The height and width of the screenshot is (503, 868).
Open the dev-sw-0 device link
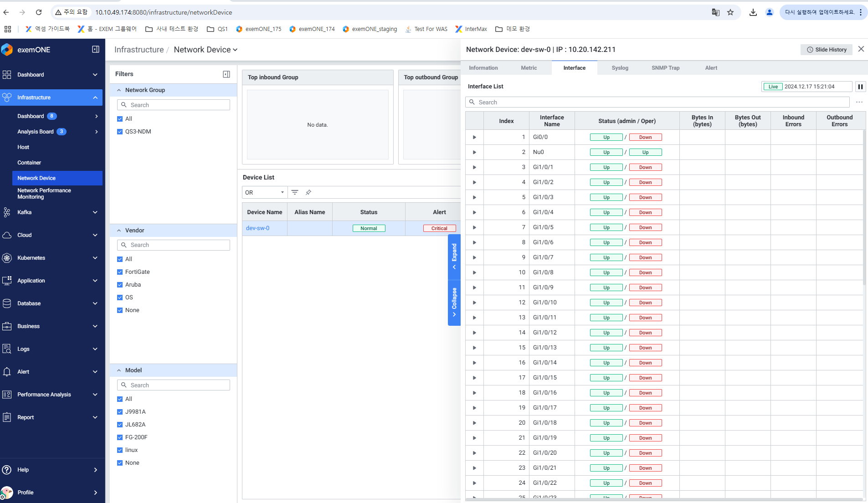tap(257, 228)
